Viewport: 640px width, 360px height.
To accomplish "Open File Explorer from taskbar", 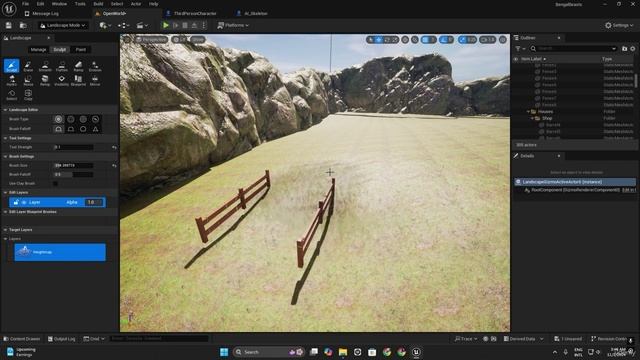I will coord(343,352).
